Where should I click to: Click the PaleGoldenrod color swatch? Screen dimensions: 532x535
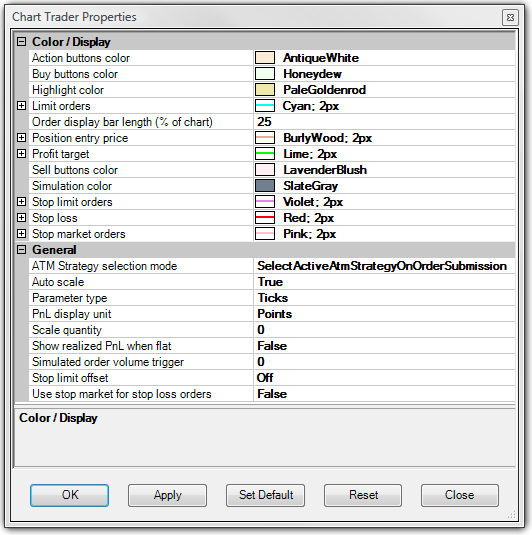pos(265,90)
